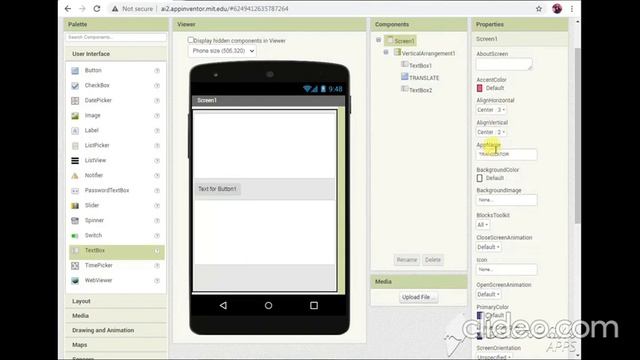
Task: Open the AccentColor swatch
Action: click(480, 88)
